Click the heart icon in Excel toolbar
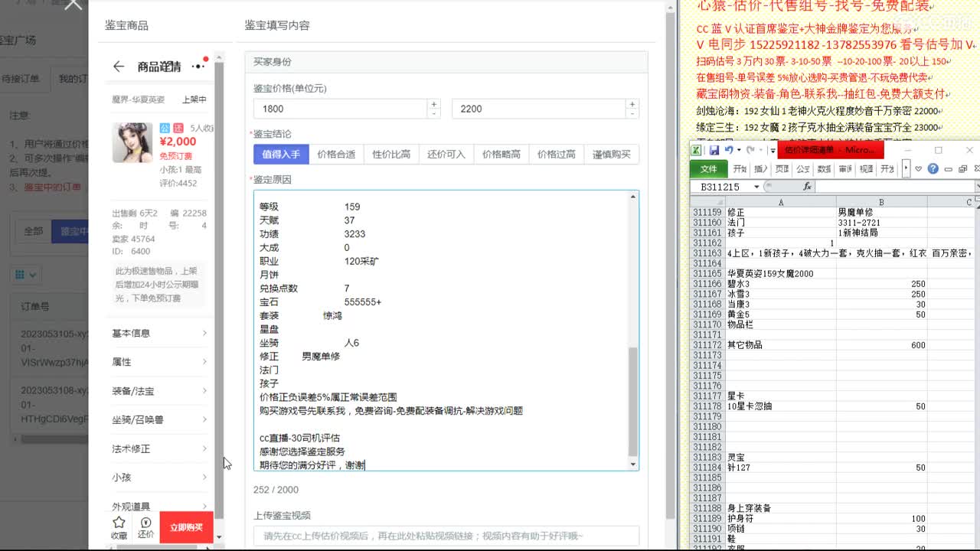This screenshot has height=551, width=980. pos(918,169)
